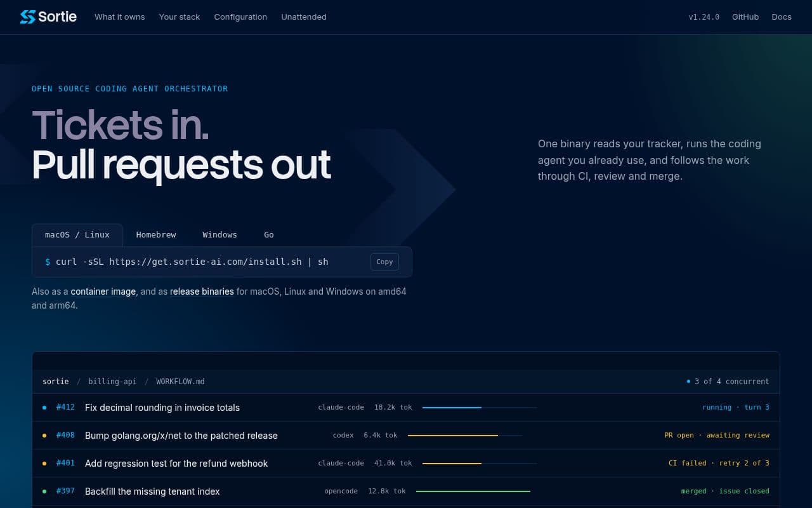Click the yellow status dot for #401
Viewport: 812px width, 508px height.
point(44,464)
